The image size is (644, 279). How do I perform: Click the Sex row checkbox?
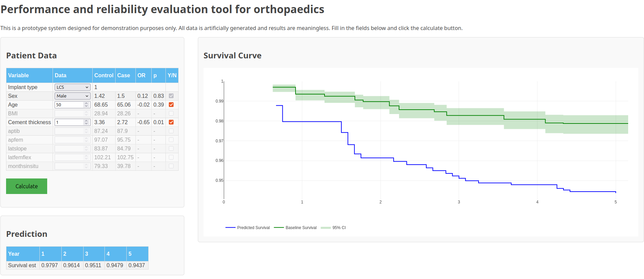(x=171, y=96)
